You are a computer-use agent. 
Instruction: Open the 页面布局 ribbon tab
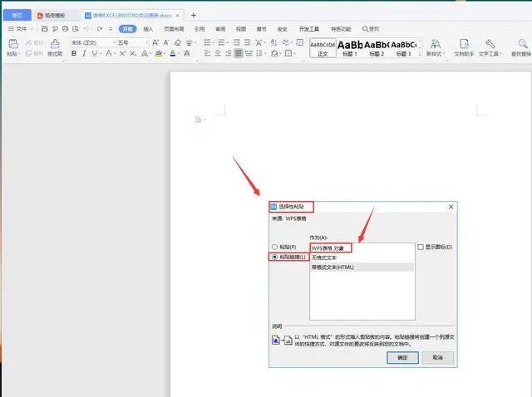173,28
